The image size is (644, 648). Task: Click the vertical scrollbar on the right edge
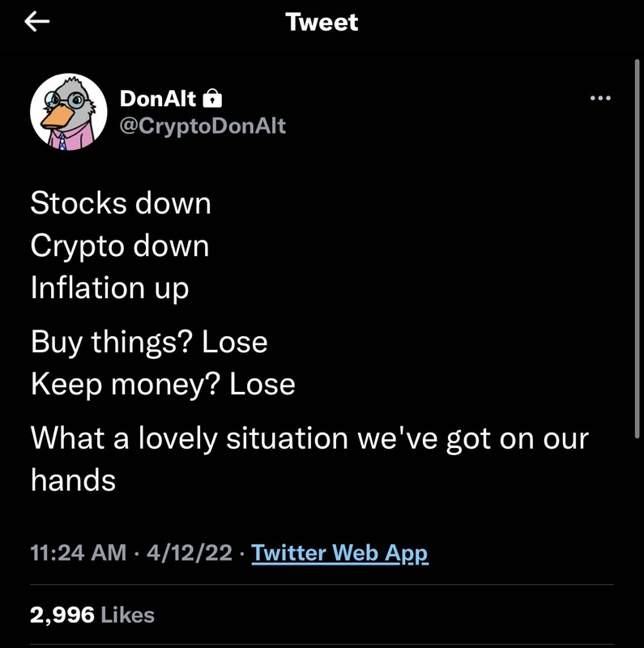(x=638, y=243)
